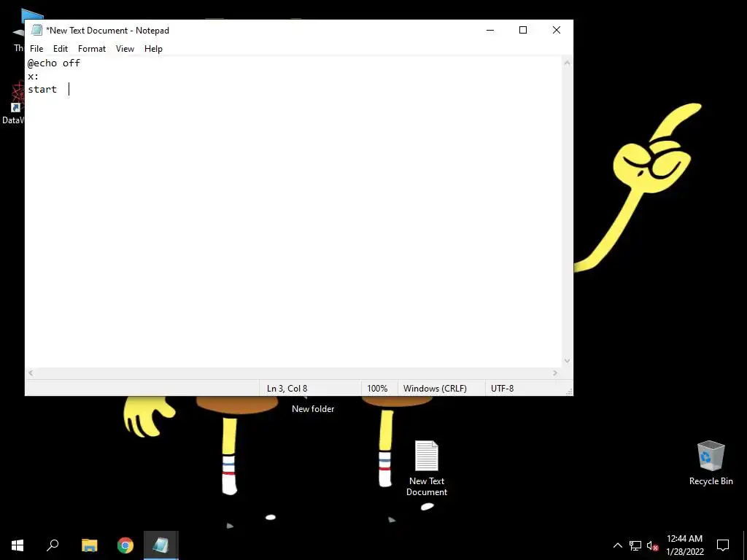Open the Edit menu
The image size is (747, 560).
tap(61, 49)
